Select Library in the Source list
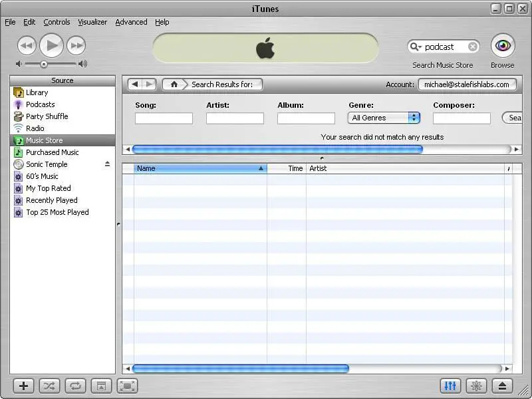Image resolution: width=532 pixels, height=399 pixels. click(x=63, y=92)
